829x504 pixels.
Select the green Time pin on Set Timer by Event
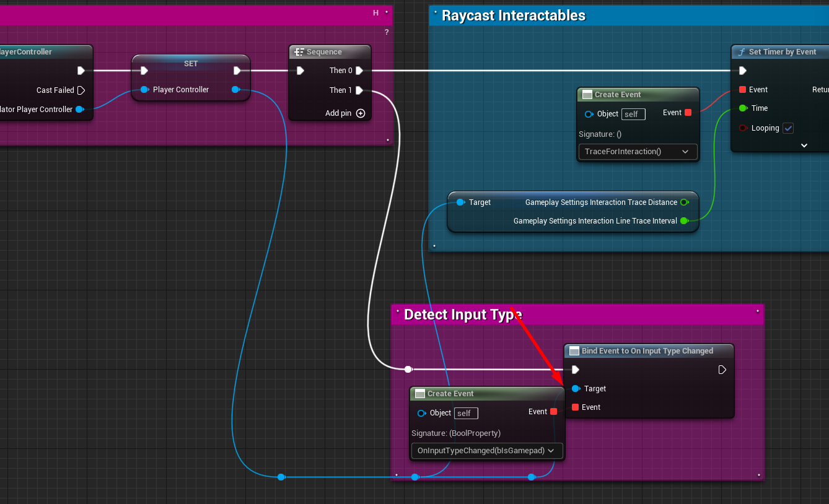[743, 108]
